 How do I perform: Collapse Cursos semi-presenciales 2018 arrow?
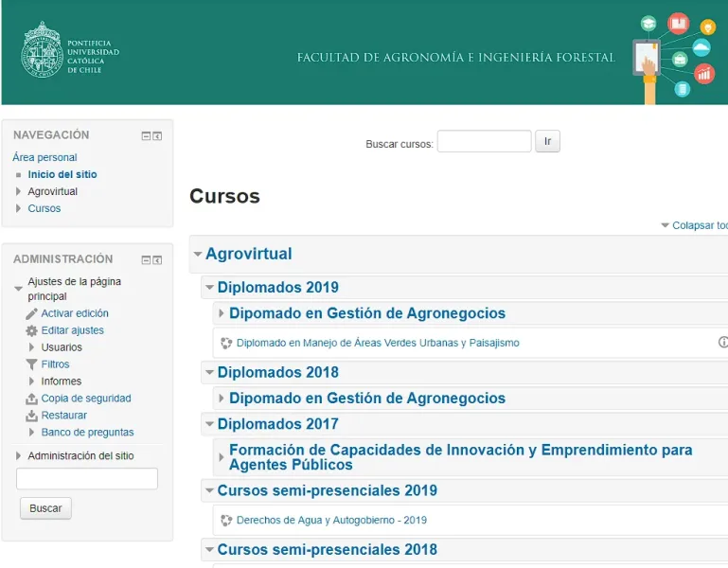point(209,550)
